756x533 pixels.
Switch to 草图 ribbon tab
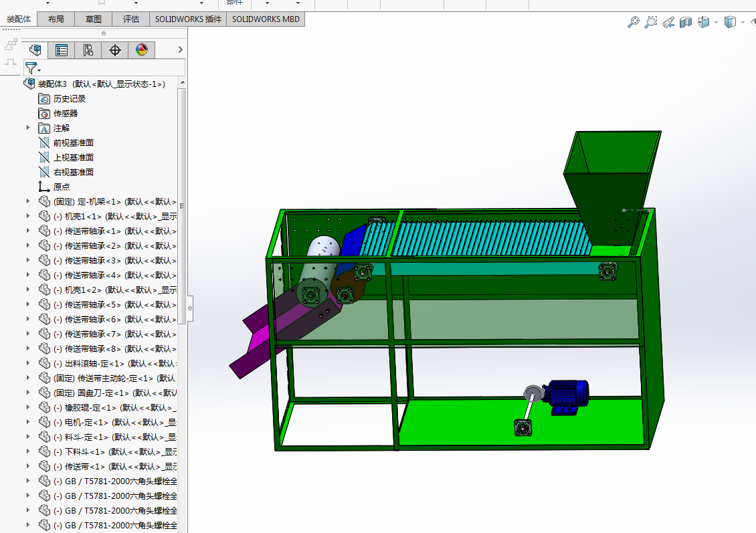click(94, 19)
